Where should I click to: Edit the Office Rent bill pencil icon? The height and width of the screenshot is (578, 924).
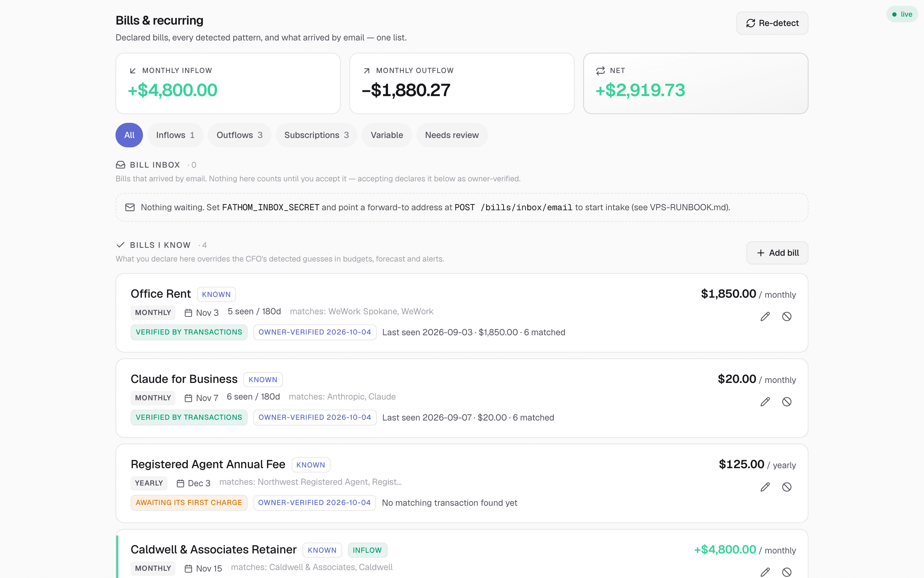[765, 316]
